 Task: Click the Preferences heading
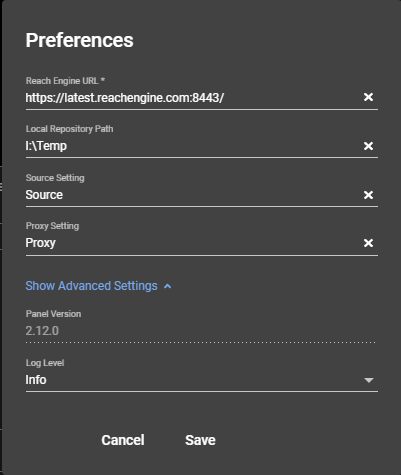coord(80,40)
